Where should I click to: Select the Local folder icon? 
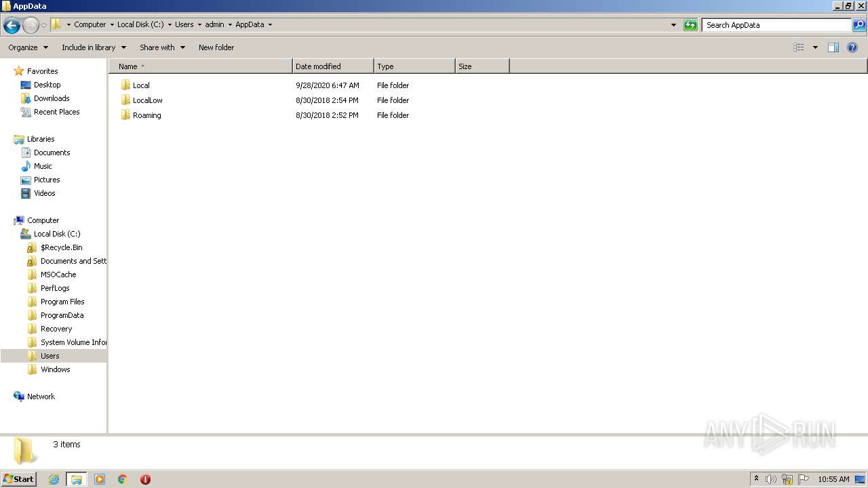(x=125, y=85)
